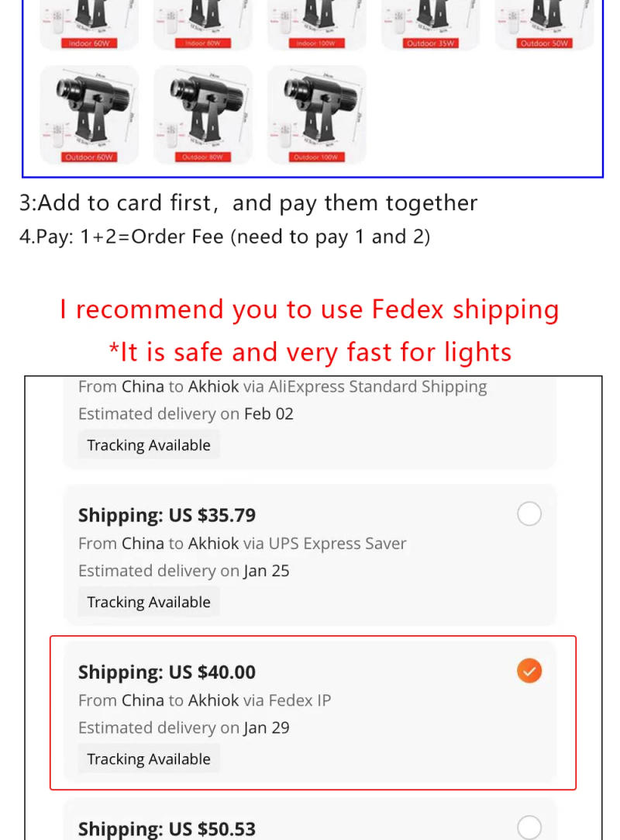Choose the Indoor 100W projector option

(x=317, y=23)
